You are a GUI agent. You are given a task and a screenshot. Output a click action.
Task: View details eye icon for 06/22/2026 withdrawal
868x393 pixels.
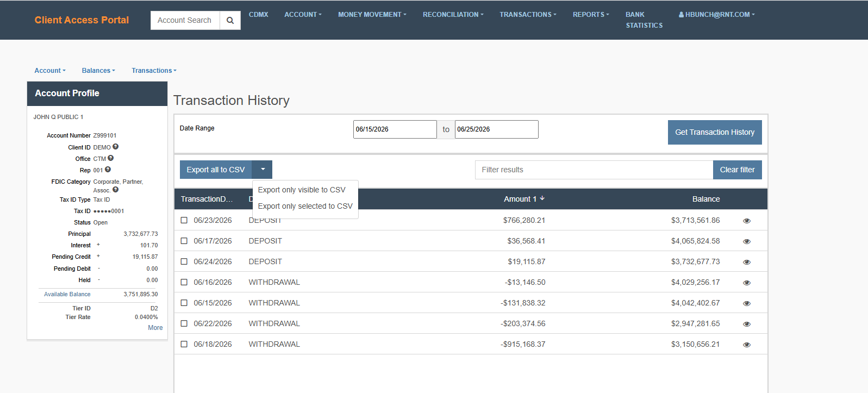coord(747,324)
